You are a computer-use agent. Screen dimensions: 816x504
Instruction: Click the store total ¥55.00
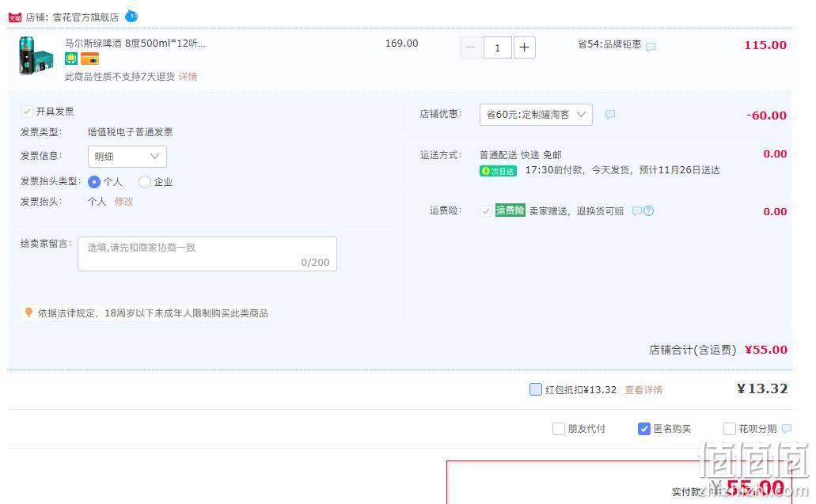766,350
